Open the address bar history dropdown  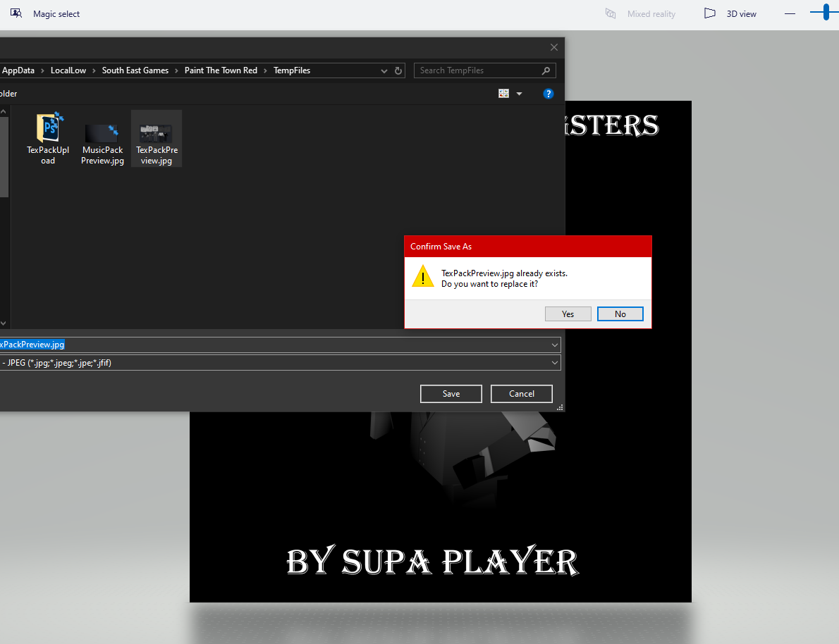(x=384, y=70)
